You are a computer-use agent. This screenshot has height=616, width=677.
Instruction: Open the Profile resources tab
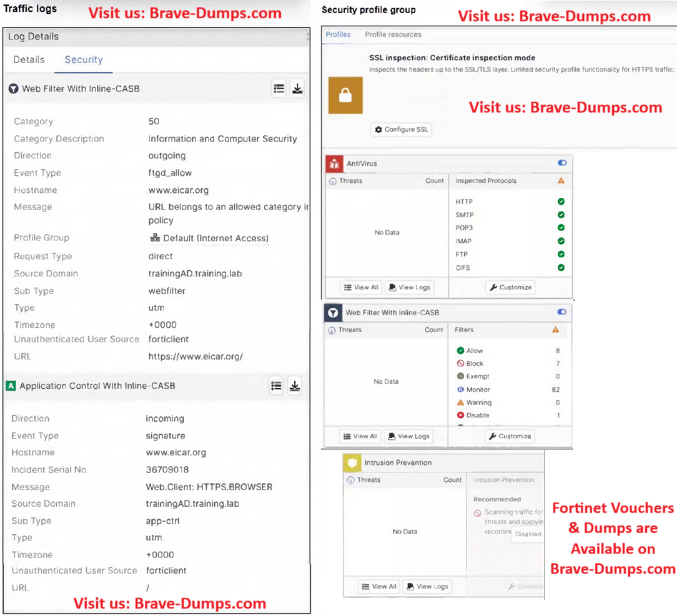click(x=393, y=35)
